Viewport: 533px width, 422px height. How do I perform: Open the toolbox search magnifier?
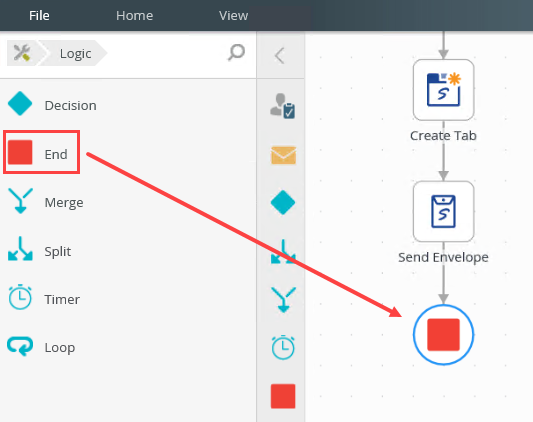[236, 52]
